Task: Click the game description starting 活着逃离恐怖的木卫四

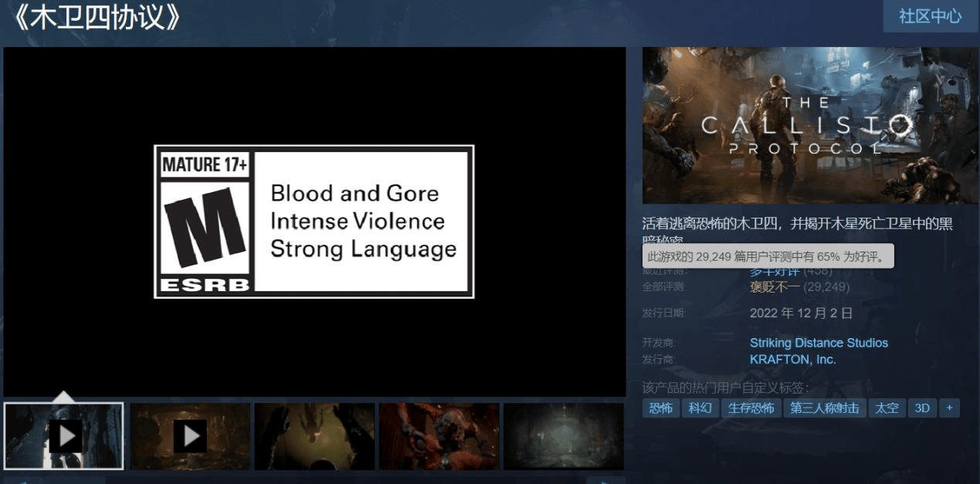Action: click(797, 230)
